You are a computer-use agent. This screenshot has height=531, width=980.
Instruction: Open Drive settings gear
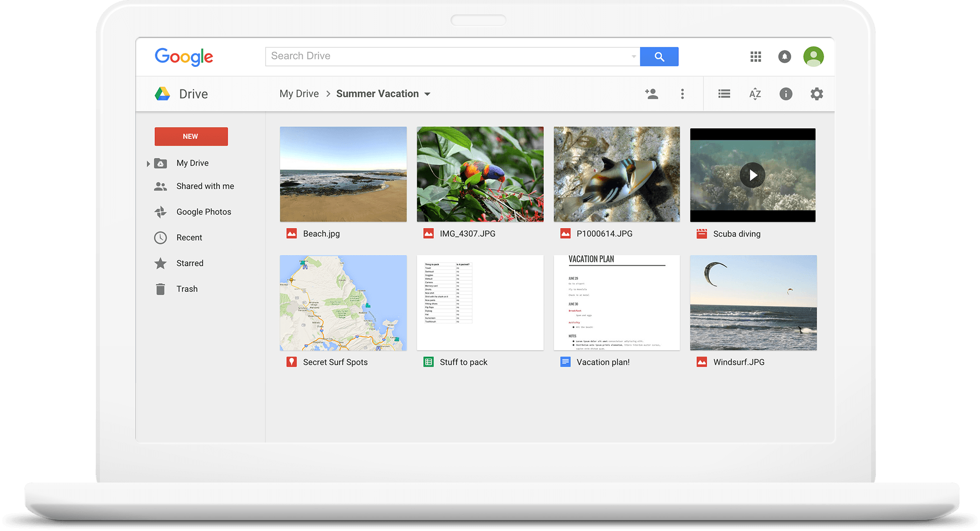(816, 93)
